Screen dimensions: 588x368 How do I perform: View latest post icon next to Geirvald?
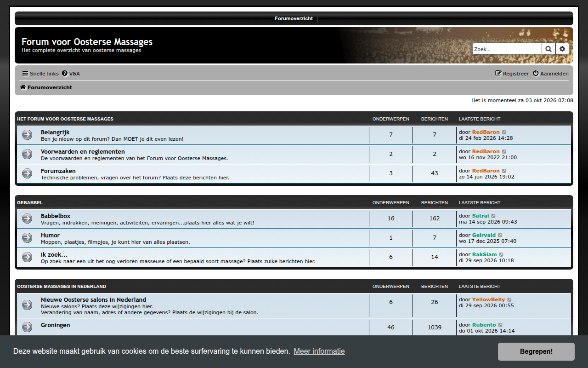tap(500, 235)
